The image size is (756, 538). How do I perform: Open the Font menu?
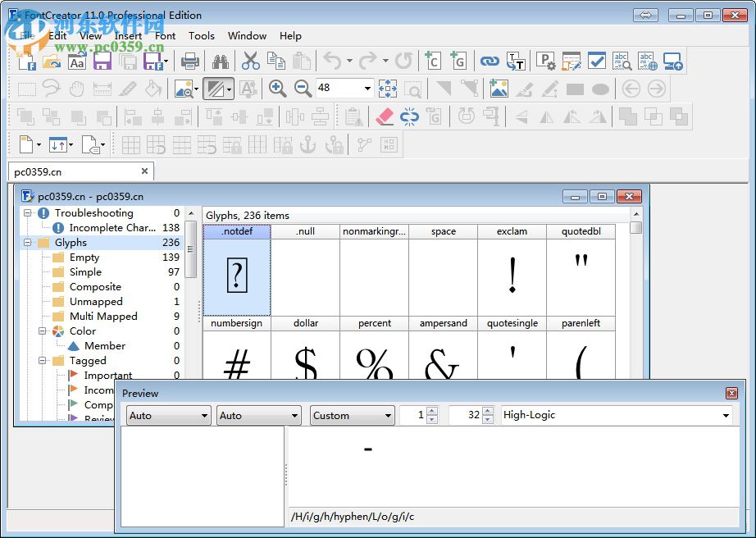(x=166, y=36)
